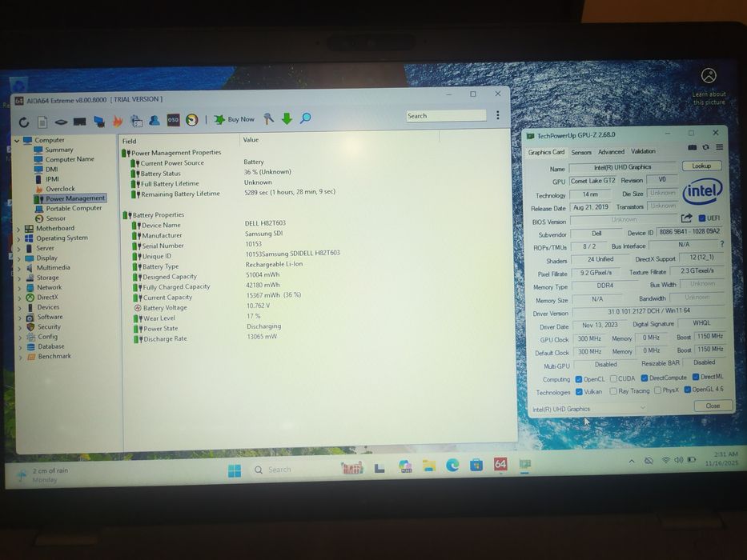
Task: Open the Windows Start menu
Action: [235, 470]
